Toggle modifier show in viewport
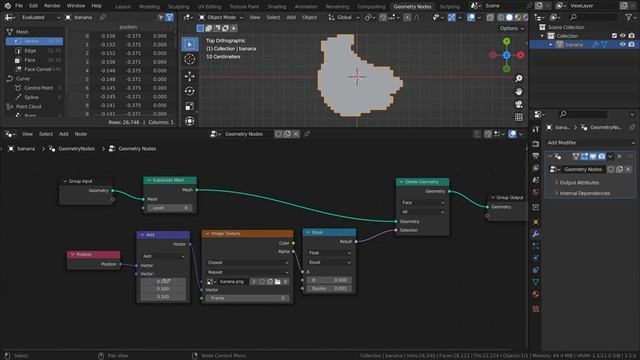Image resolution: width=640 pixels, height=360 pixels. [593, 156]
